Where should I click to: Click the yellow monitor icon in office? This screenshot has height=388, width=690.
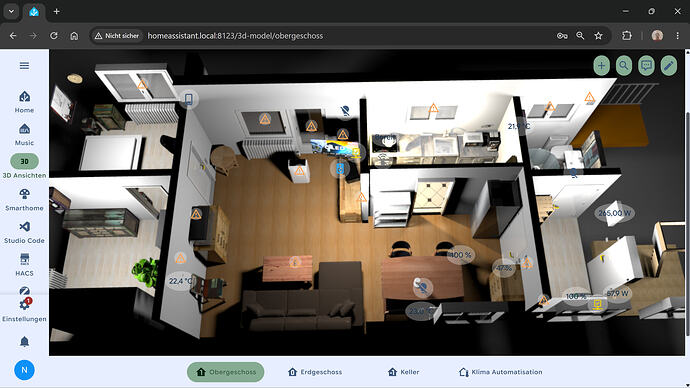click(598, 304)
